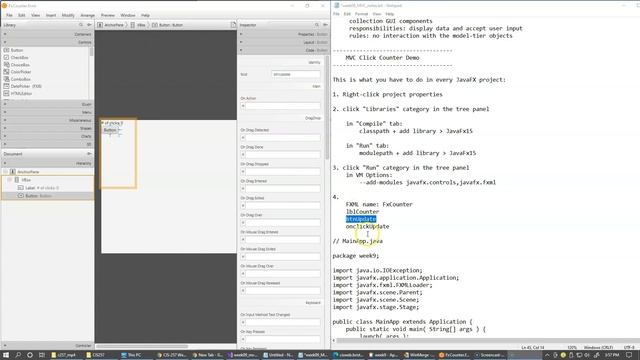Expand the Charts library section
The height and width of the screenshot is (360, 640).
click(47, 136)
